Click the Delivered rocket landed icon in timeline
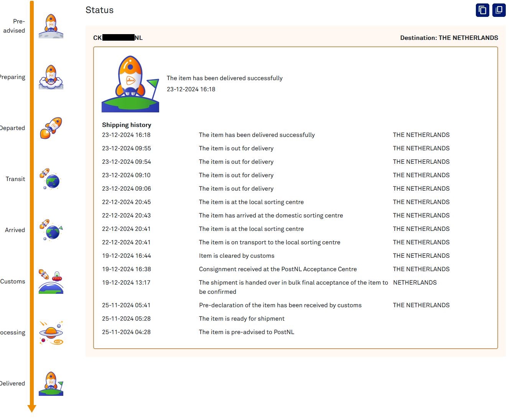This screenshot has width=510, height=420. (x=51, y=384)
